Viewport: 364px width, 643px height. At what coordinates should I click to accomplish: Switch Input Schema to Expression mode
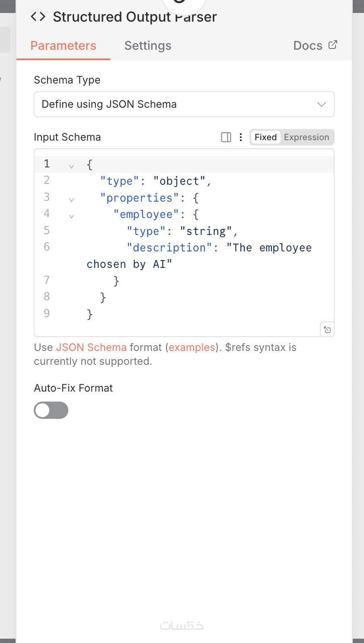point(307,137)
